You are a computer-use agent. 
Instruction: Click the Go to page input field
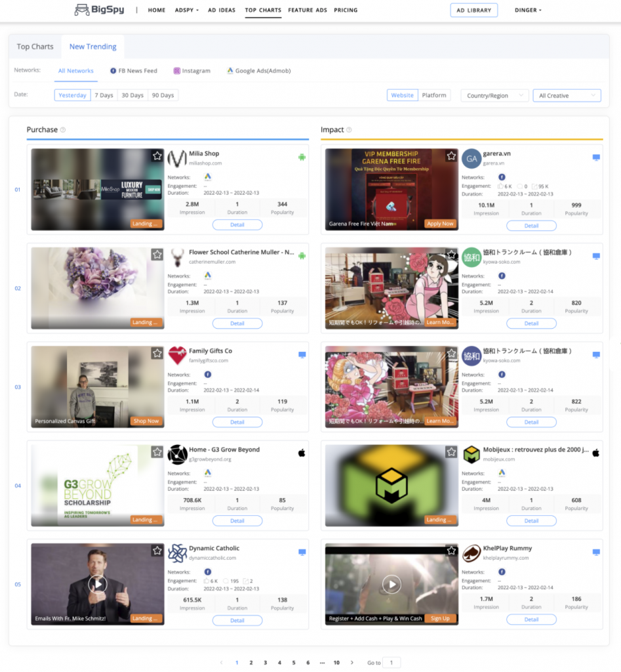coord(391,663)
